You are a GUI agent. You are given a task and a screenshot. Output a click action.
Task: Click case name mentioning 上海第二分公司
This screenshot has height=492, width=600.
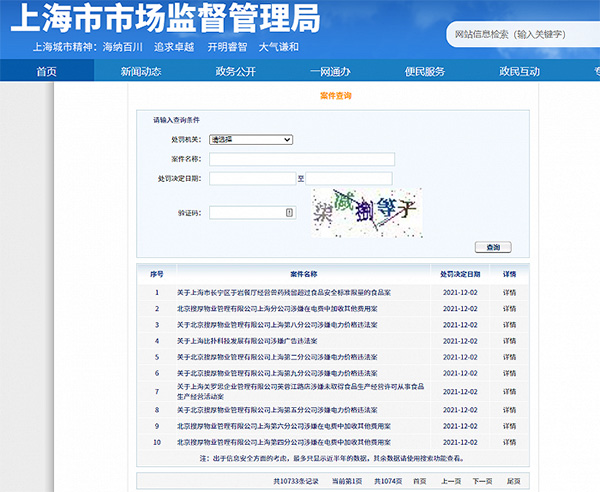(277, 357)
